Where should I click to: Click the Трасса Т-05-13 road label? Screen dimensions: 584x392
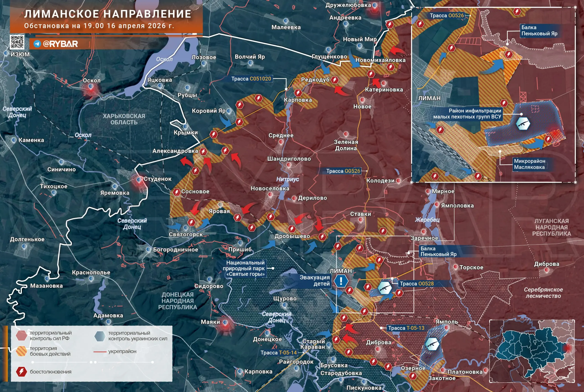click(x=406, y=328)
